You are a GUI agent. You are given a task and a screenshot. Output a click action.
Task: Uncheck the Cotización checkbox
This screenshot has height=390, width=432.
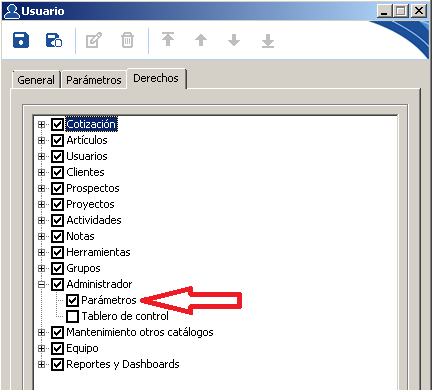(57, 124)
